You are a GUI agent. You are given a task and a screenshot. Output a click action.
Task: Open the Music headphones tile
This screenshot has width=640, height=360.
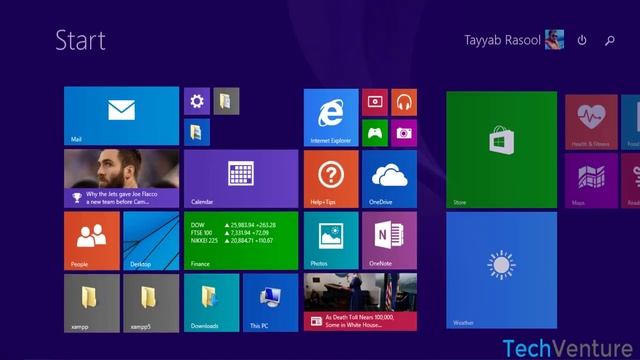(x=404, y=102)
